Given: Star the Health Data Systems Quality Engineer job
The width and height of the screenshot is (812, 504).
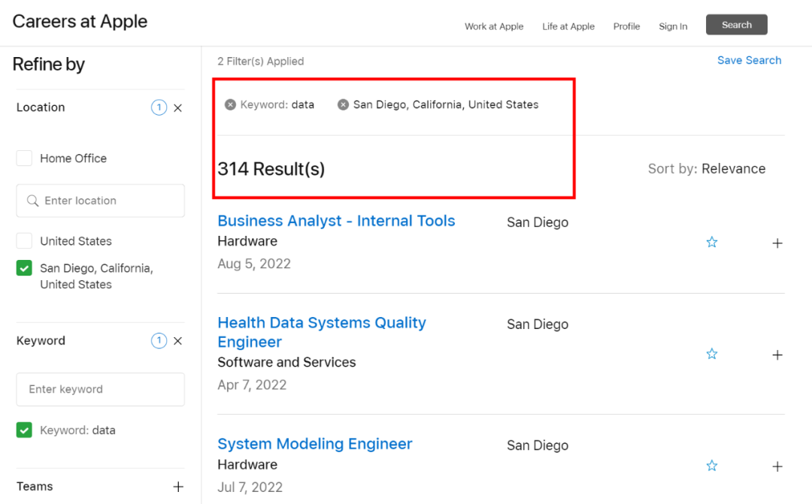Looking at the screenshot, I should 712,354.
